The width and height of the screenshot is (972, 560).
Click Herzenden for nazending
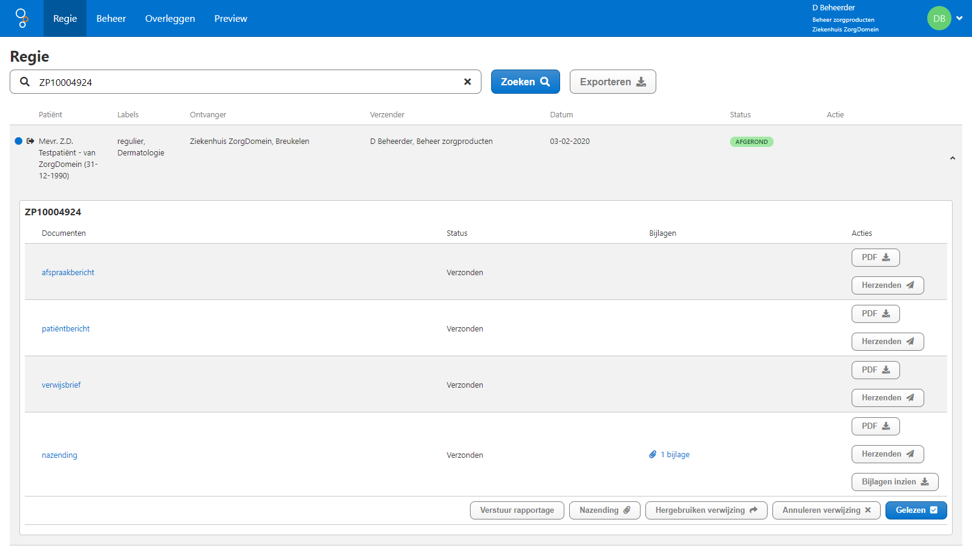point(887,454)
